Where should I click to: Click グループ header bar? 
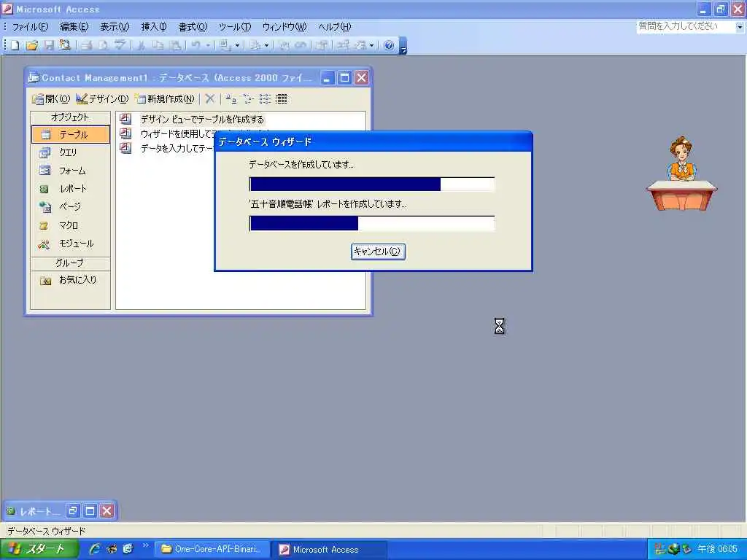click(71, 262)
